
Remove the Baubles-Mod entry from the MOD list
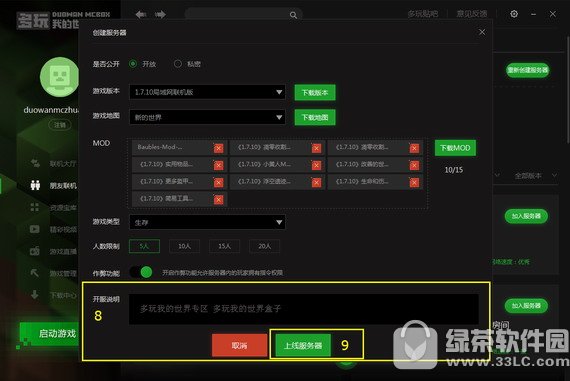point(218,148)
